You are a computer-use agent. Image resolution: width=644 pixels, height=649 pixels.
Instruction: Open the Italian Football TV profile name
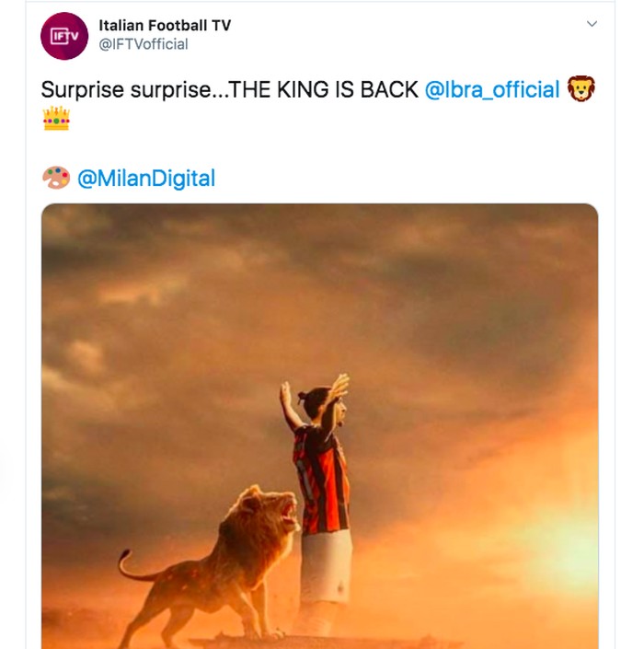point(165,26)
